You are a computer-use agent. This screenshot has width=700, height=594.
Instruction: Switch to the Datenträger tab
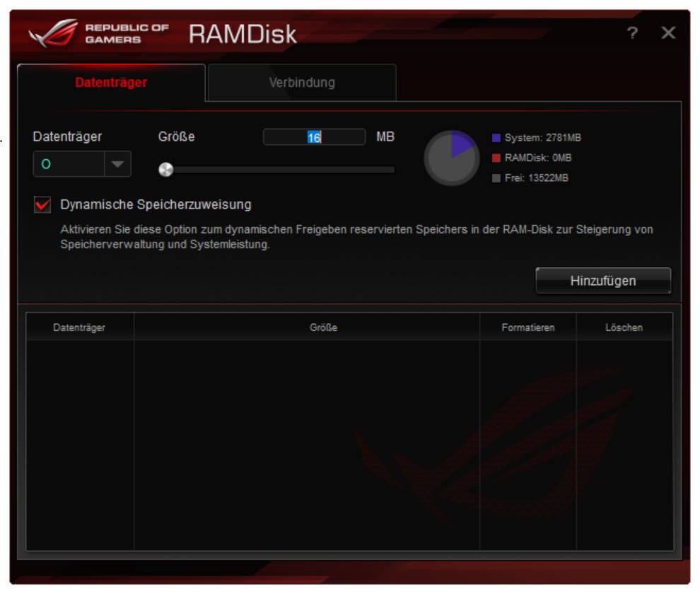(111, 83)
